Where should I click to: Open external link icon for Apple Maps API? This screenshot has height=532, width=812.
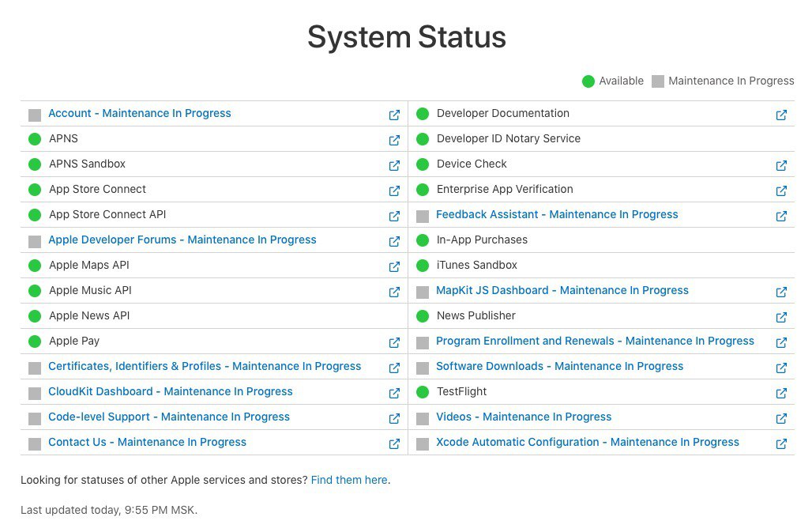[x=394, y=266]
